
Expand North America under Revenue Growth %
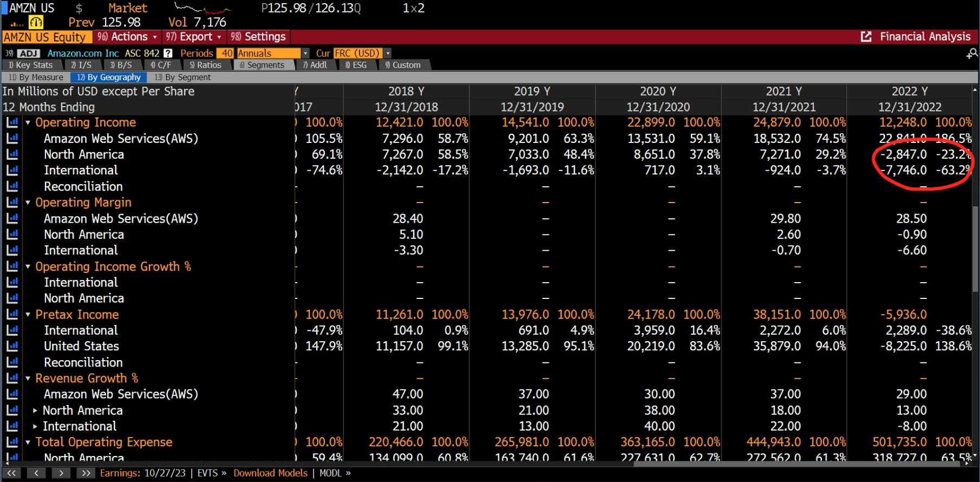click(x=35, y=411)
